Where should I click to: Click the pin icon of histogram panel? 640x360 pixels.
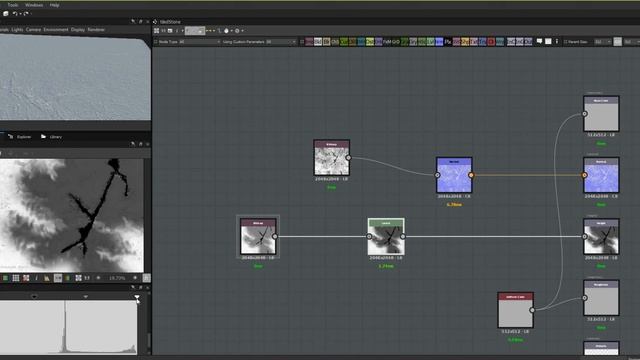[x=133, y=288]
